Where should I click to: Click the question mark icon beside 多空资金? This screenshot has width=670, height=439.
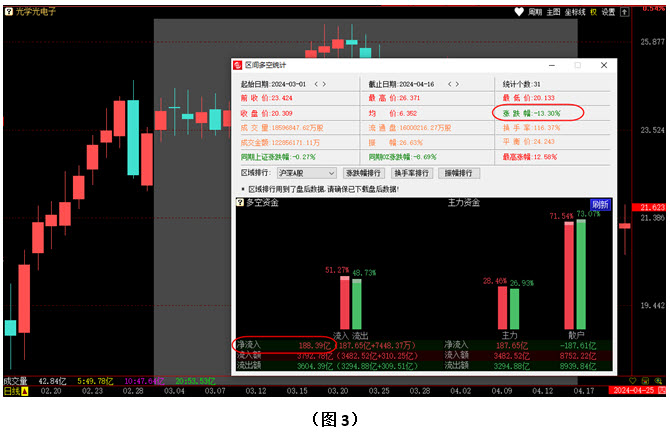click(x=239, y=203)
